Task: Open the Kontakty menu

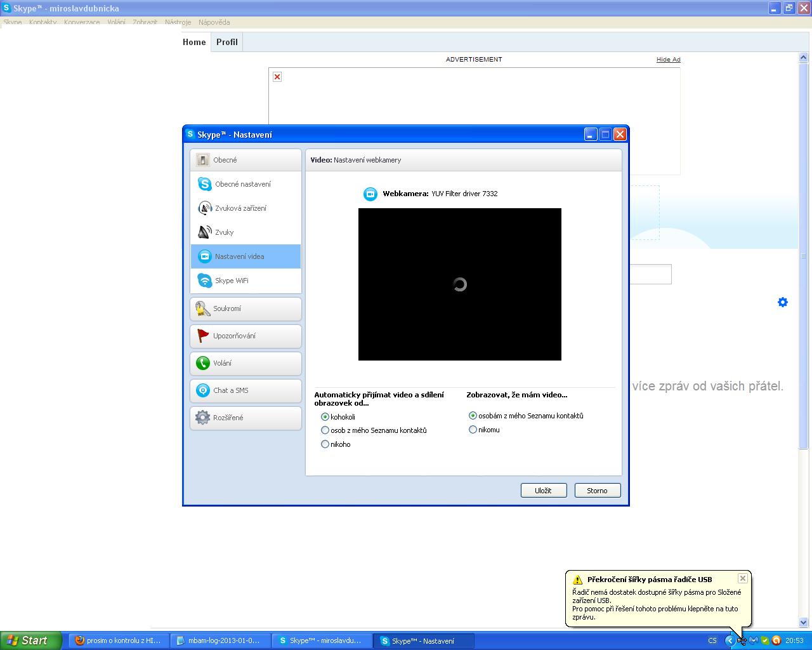Action: (x=43, y=22)
